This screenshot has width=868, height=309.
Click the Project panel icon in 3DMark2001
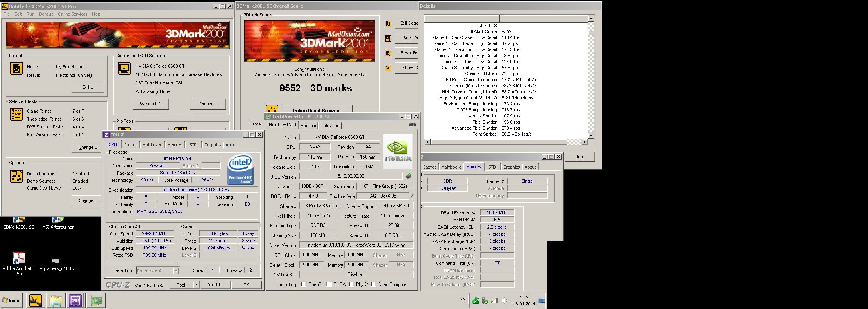(x=16, y=68)
